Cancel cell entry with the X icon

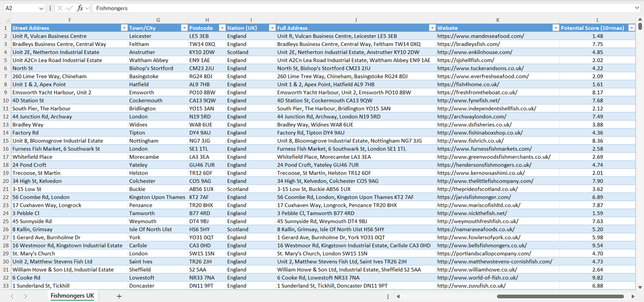(x=60, y=8)
